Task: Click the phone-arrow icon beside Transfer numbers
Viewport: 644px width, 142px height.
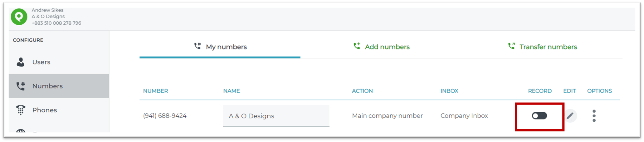Action: coord(511,46)
